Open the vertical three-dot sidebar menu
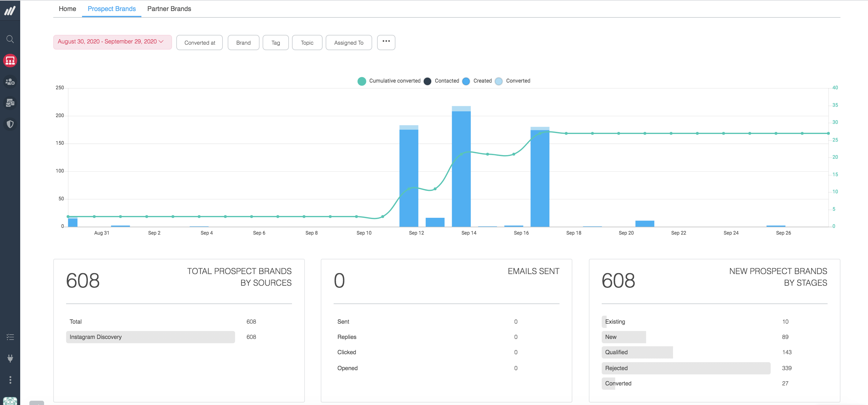Image resolution: width=868 pixels, height=405 pixels. pos(10,380)
